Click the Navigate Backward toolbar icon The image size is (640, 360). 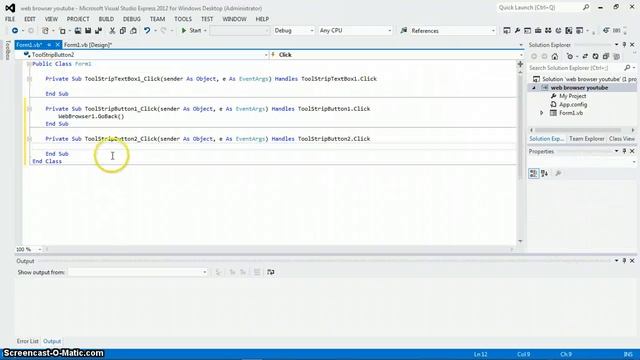click(x=15, y=31)
